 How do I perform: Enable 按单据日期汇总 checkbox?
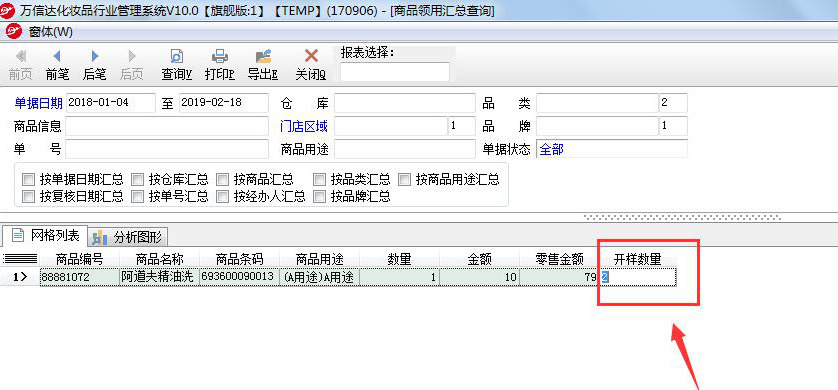click(28, 179)
